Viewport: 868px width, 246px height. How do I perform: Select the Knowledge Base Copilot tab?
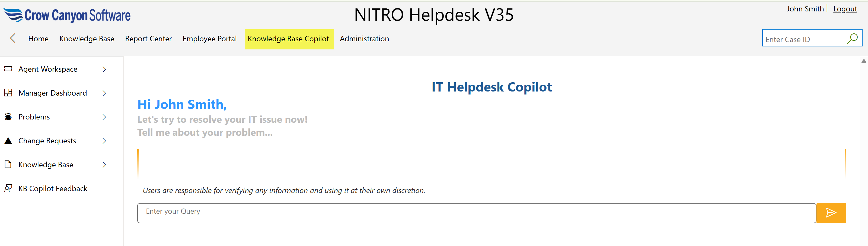288,39
